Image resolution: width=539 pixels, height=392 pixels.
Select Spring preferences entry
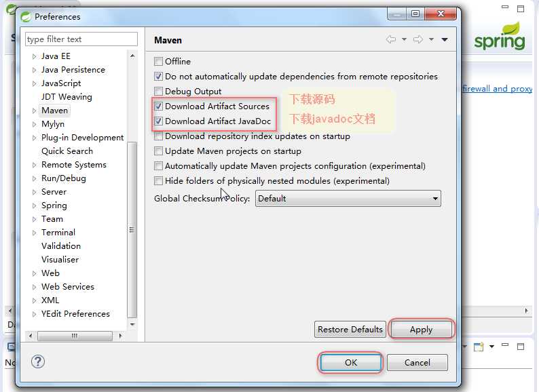54,205
